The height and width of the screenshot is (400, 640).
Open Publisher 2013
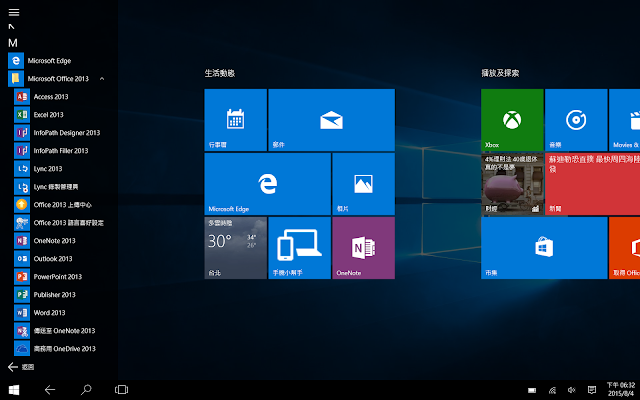pos(61,294)
